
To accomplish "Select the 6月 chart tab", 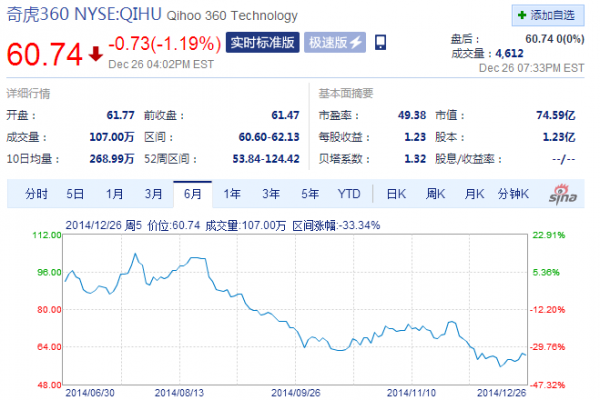I will (x=192, y=194).
